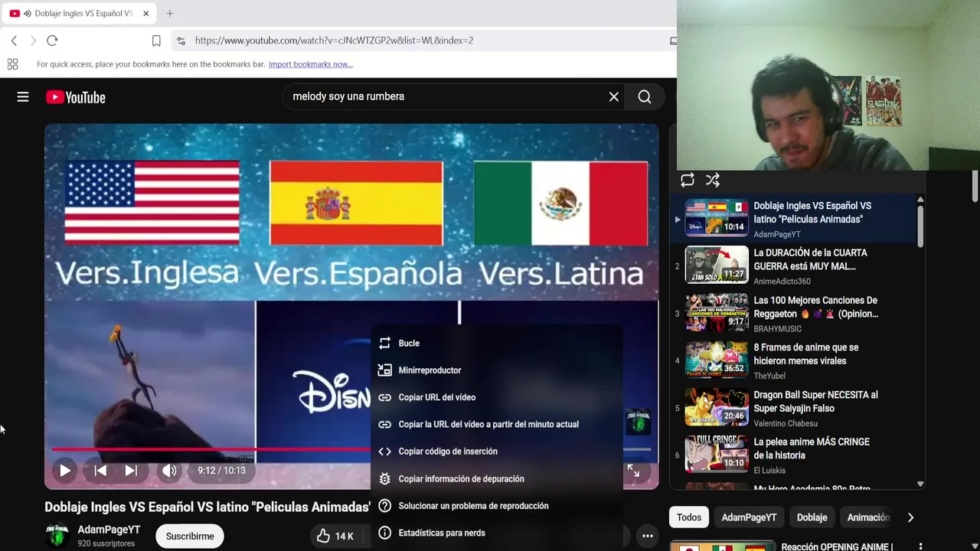
Task: Open Import bookmarks now link
Action: point(310,64)
